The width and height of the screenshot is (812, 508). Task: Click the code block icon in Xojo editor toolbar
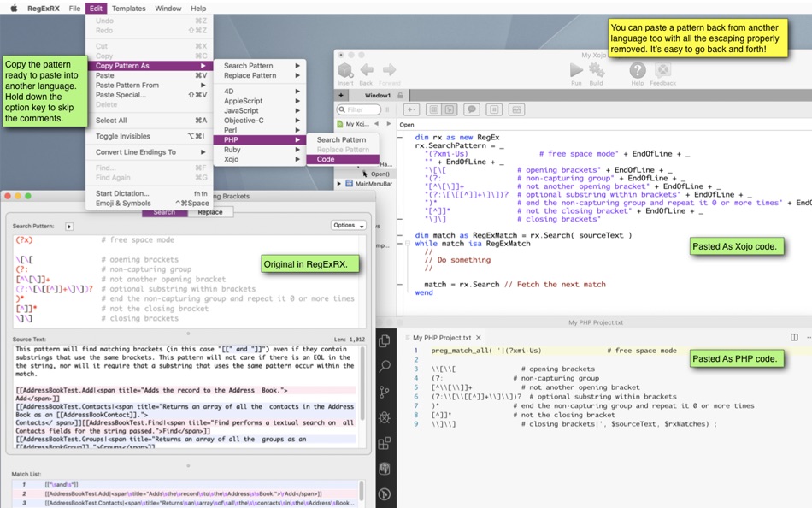point(494,109)
